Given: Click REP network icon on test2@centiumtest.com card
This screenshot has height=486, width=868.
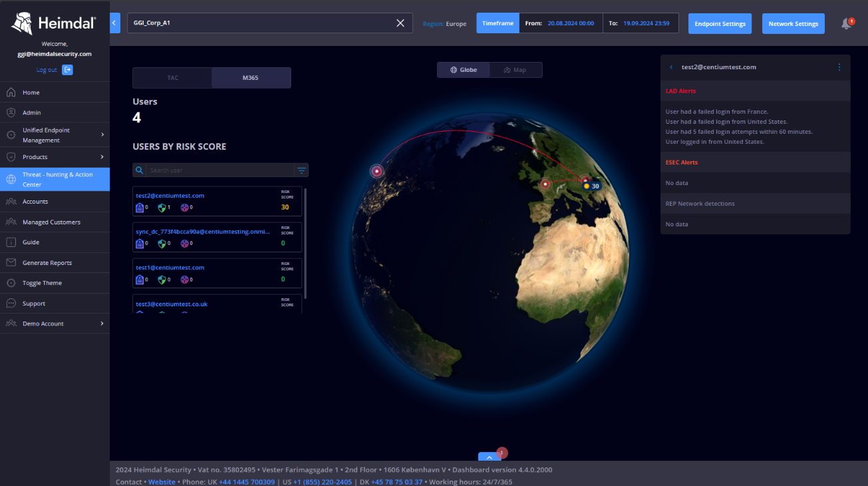Looking at the screenshot, I should (x=184, y=208).
